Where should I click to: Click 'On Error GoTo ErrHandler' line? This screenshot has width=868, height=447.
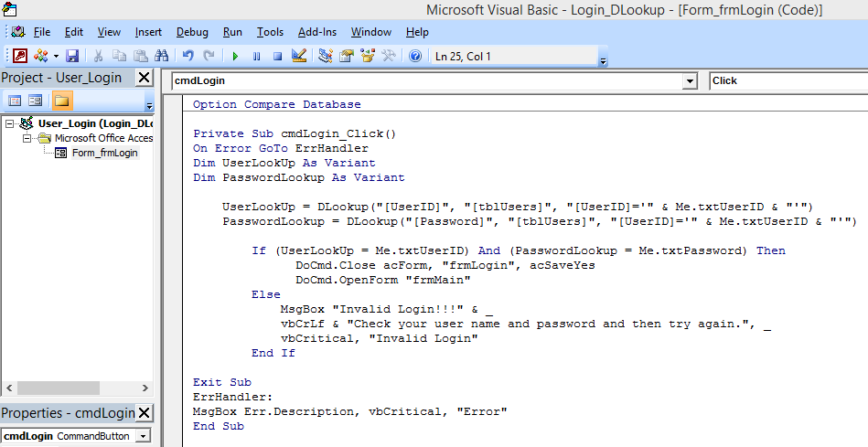[281, 148]
